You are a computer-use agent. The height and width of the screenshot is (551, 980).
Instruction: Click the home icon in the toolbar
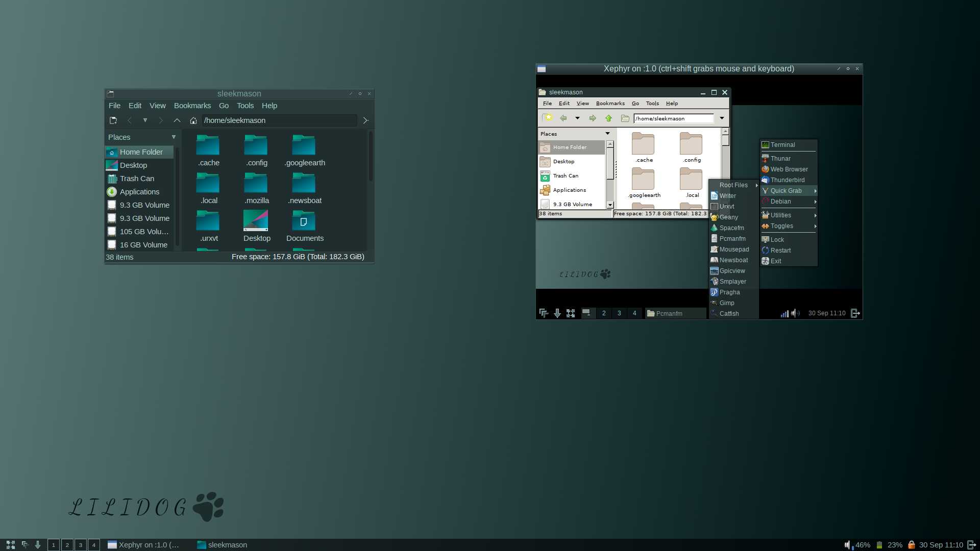click(193, 120)
